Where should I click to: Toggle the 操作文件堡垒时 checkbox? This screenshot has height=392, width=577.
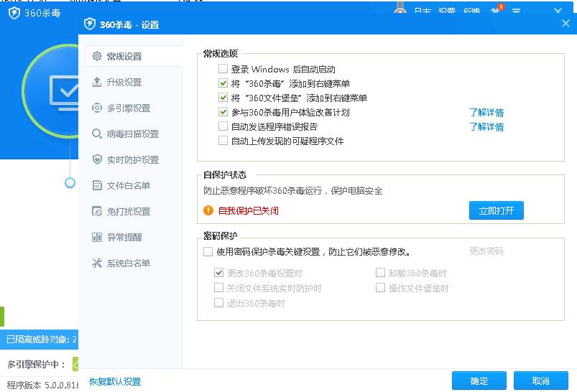(380, 288)
